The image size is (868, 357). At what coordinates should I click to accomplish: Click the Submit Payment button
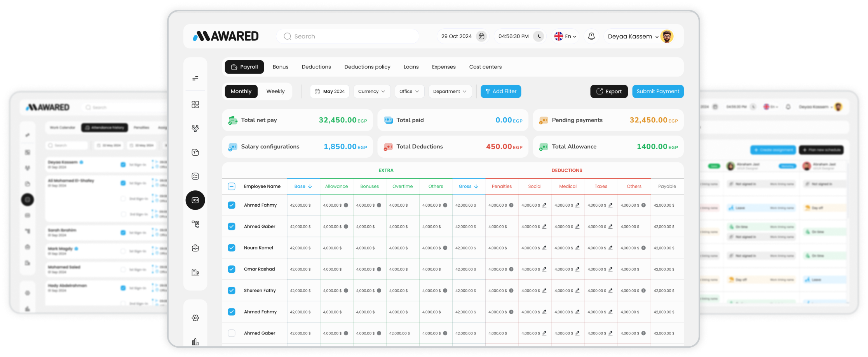[658, 91]
